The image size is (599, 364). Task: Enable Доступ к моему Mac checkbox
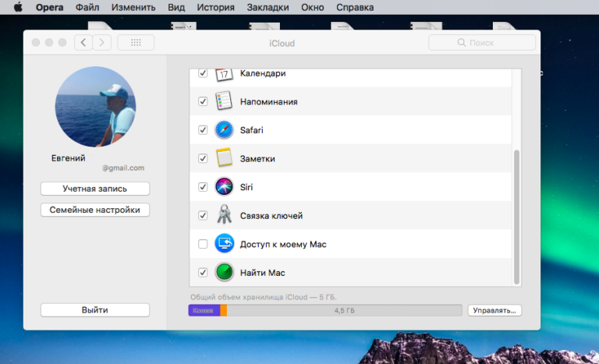[203, 244]
